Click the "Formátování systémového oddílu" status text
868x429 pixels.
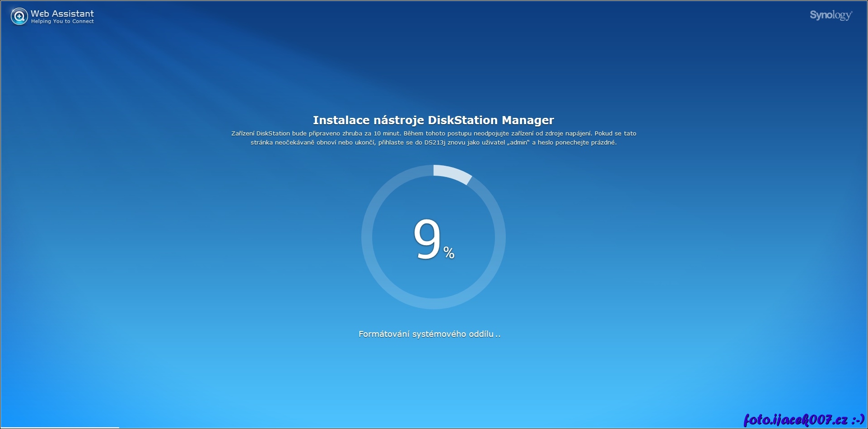[x=426, y=334]
